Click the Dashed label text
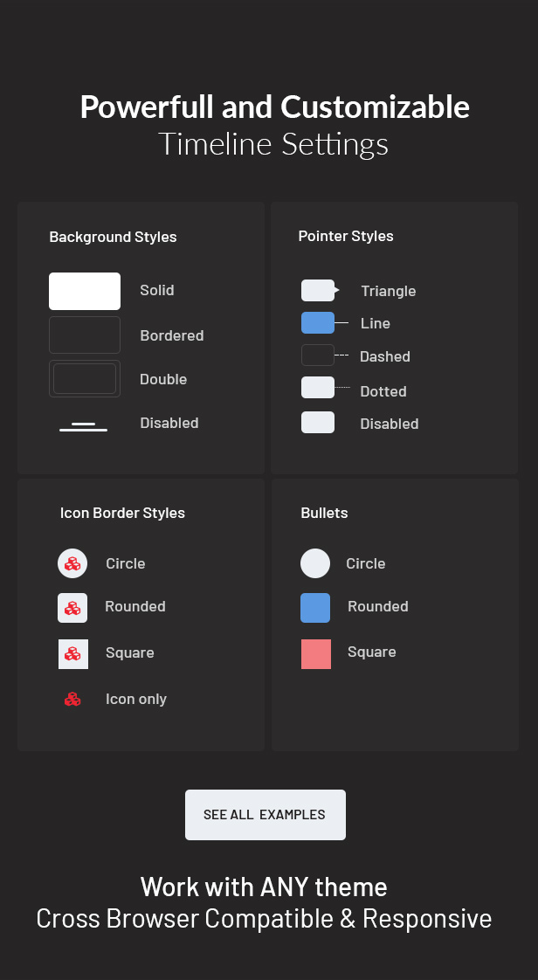Viewport: 538px width, 980px height. click(385, 357)
